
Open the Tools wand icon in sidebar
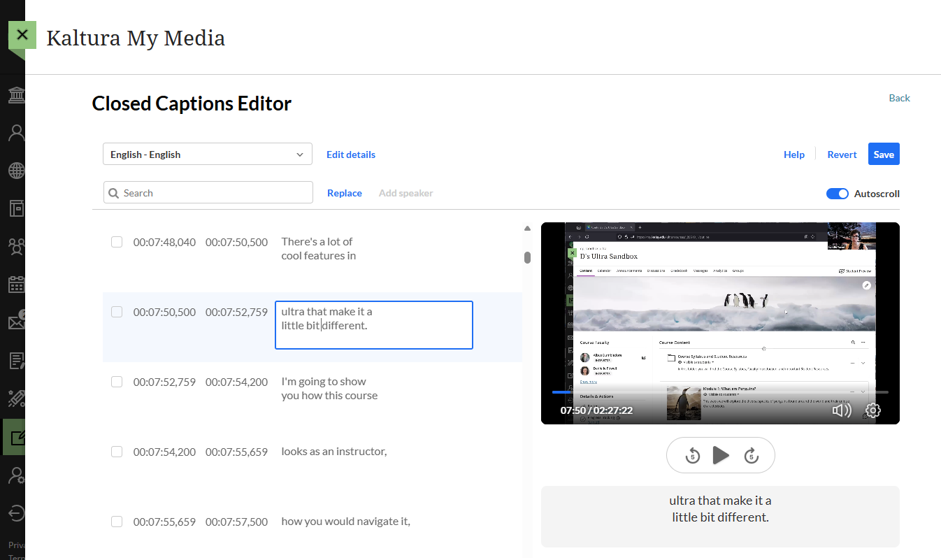tap(16, 399)
